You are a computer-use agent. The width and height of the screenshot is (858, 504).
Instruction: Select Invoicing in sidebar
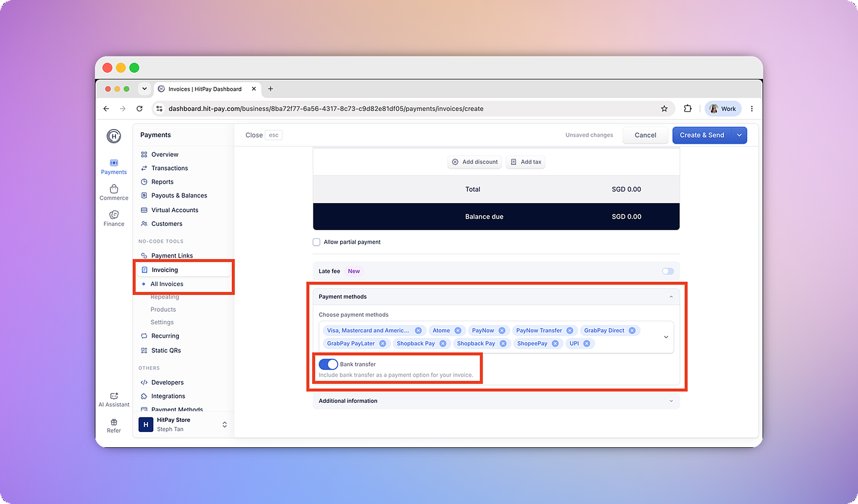click(184, 270)
